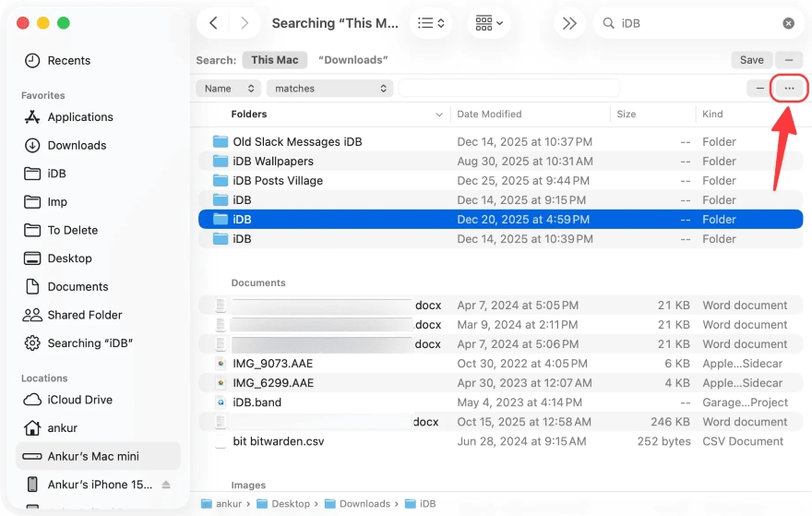Click the iDB Posts Village folder icon
This screenshot has height=516, width=812.
pyautogui.click(x=221, y=180)
